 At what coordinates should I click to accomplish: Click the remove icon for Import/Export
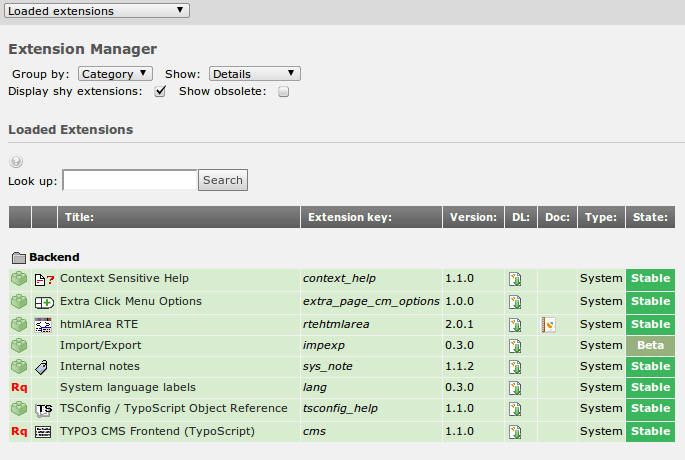point(19,345)
